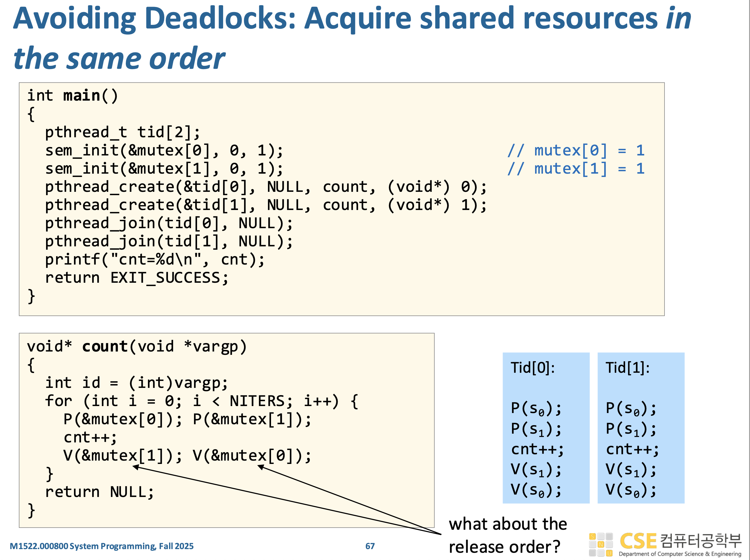Click 'pthread_join(tid[1], NULL);' line
Image resolution: width=750 pixels, height=560 pixels.
click(169, 242)
